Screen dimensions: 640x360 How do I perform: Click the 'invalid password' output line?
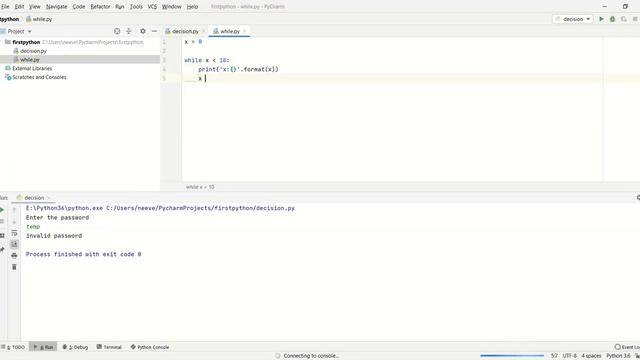tap(54, 236)
